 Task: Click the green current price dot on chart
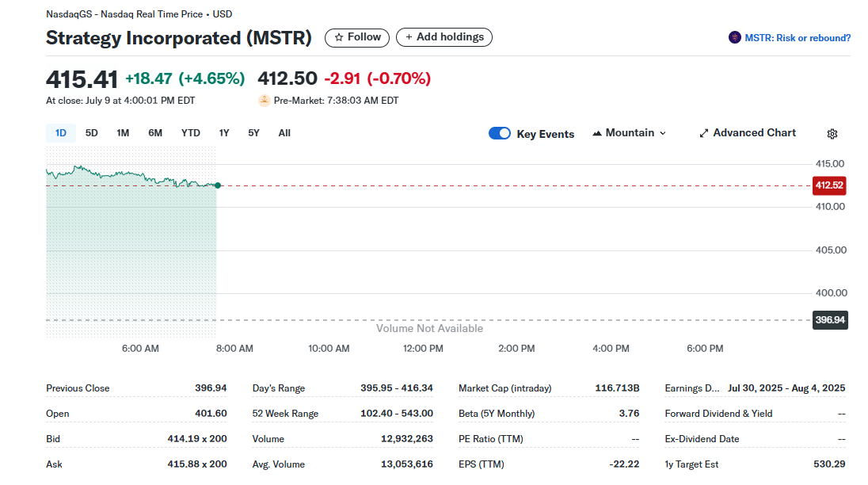(218, 185)
